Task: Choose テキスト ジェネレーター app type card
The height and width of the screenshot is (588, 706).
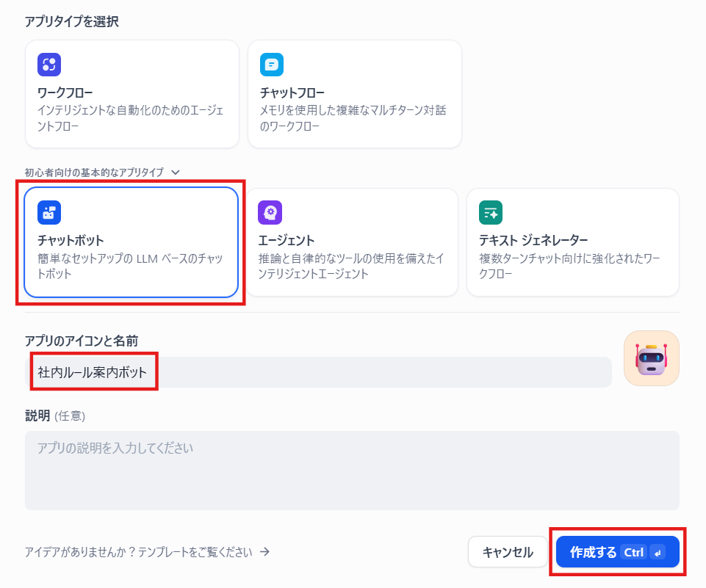Action: (x=573, y=242)
